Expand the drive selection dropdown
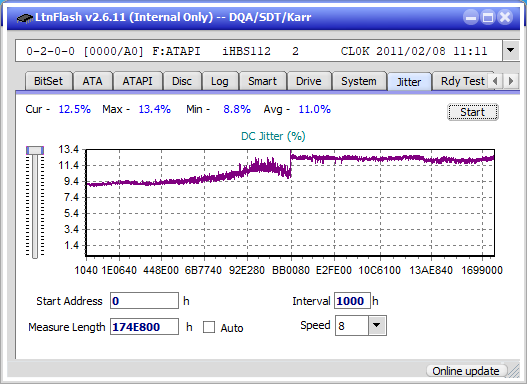Viewport: 527px width, 384px height. pos(511,51)
